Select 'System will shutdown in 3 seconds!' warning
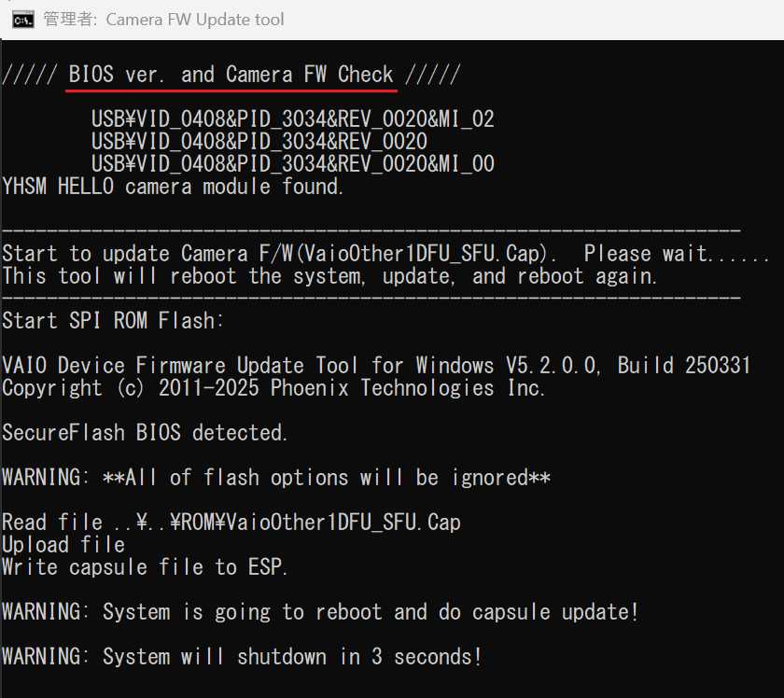This screenshot has width=784, height=698. pos(242,657)
